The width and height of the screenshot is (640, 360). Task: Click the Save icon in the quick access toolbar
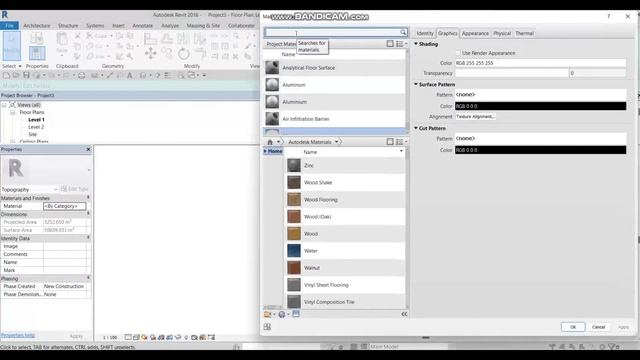coord(27,75)
